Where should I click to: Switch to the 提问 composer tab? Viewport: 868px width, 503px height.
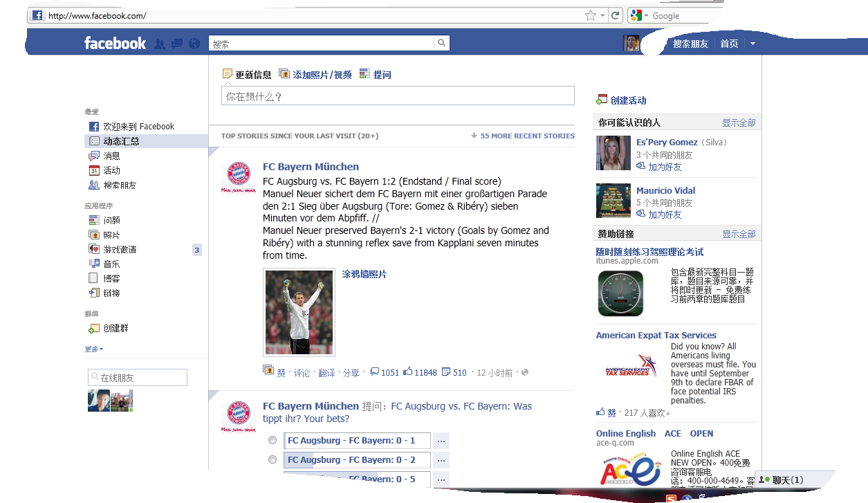point(376,74)
